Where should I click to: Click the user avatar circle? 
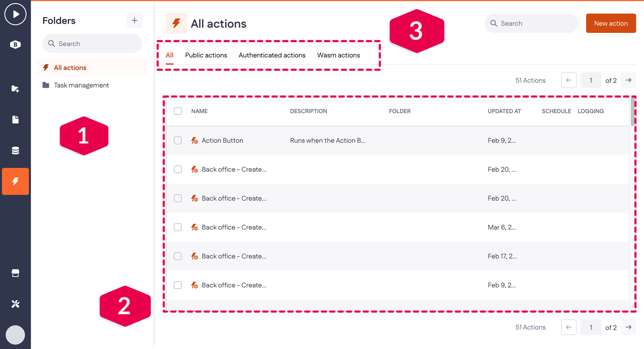15,335
